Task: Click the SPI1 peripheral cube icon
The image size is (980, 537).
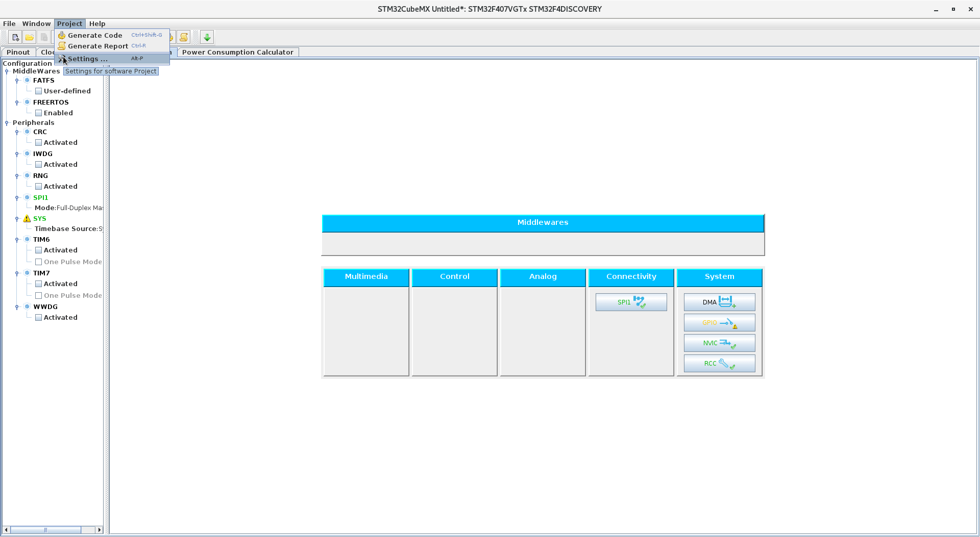Action: pyautogui.click(x=27, y=197)
